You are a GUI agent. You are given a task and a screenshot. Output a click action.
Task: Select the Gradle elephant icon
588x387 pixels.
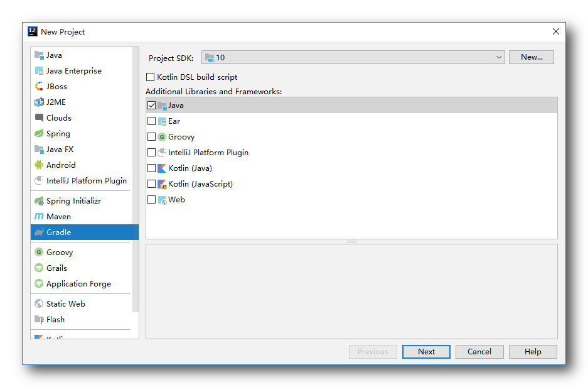[39, 232]
